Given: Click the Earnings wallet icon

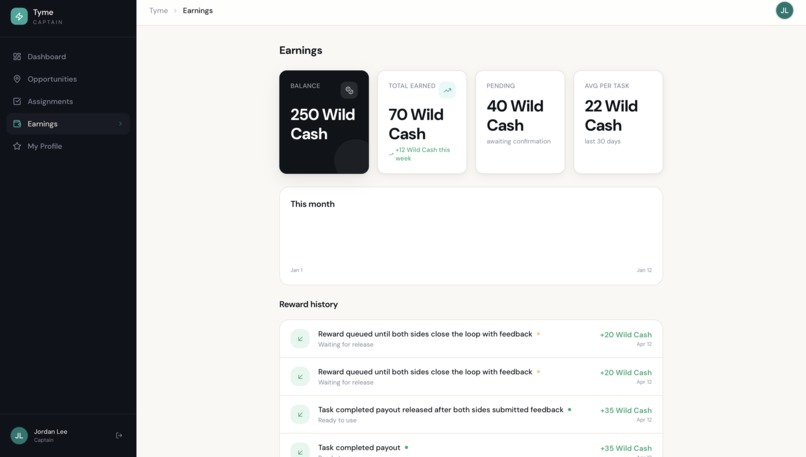Looking at the screenshot, I should tap(17, 124).
